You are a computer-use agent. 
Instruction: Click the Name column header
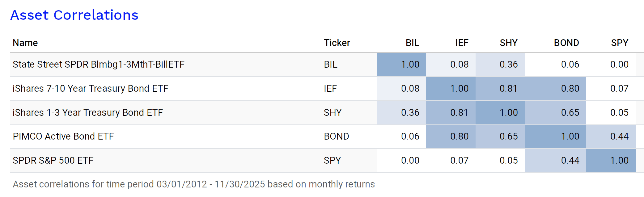click(25, 43)
